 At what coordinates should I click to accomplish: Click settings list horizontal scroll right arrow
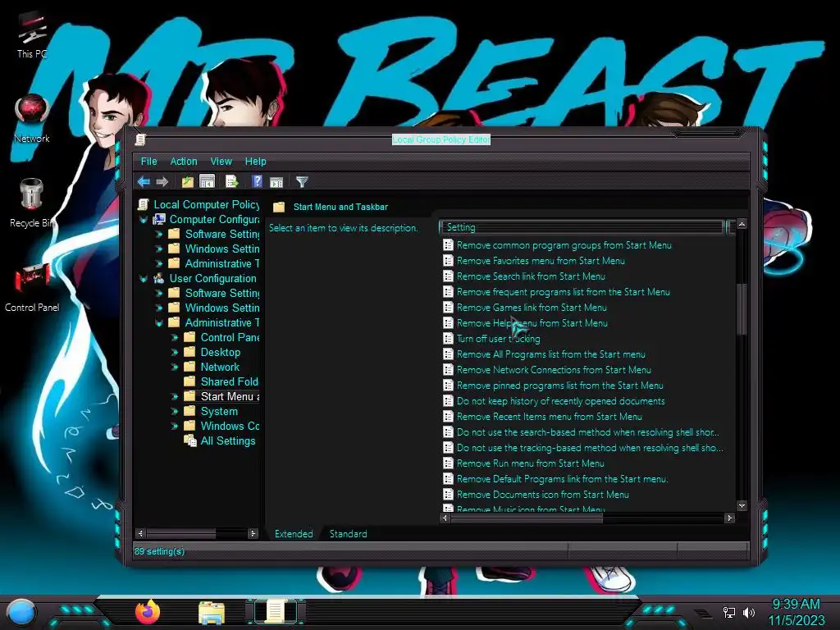(x=729, y=518)
